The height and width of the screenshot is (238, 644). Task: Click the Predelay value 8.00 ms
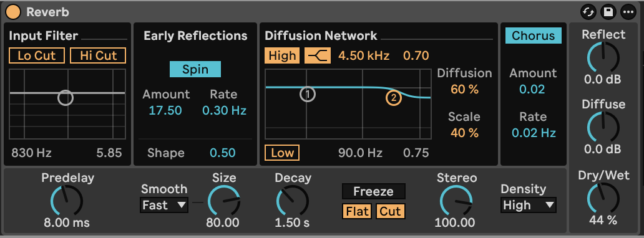pos(67,223)
